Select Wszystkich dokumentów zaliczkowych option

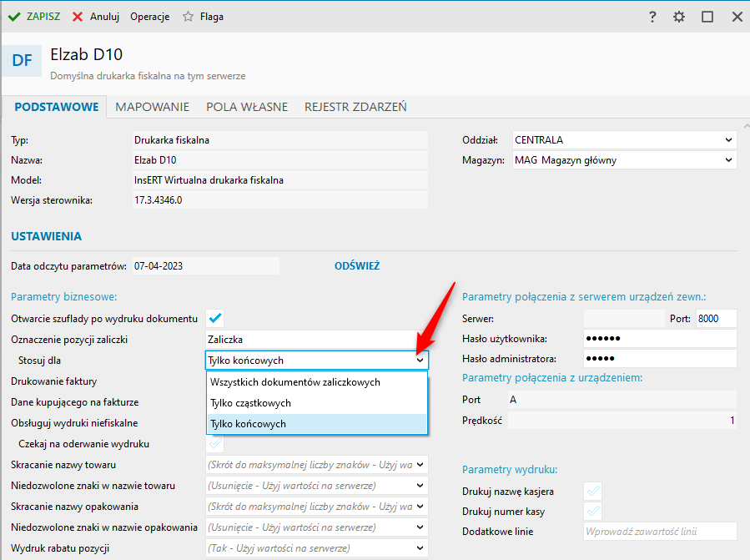point(317,382)
